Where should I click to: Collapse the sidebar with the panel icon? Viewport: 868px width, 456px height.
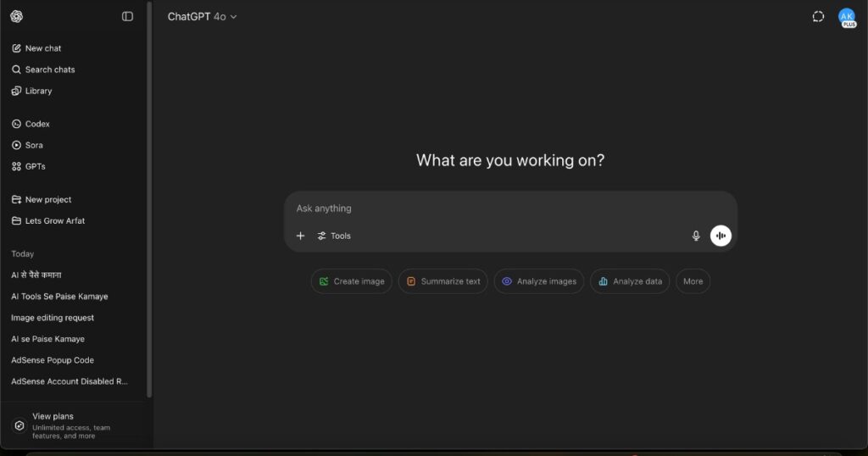pyautogui.click(x=127, y=17)
